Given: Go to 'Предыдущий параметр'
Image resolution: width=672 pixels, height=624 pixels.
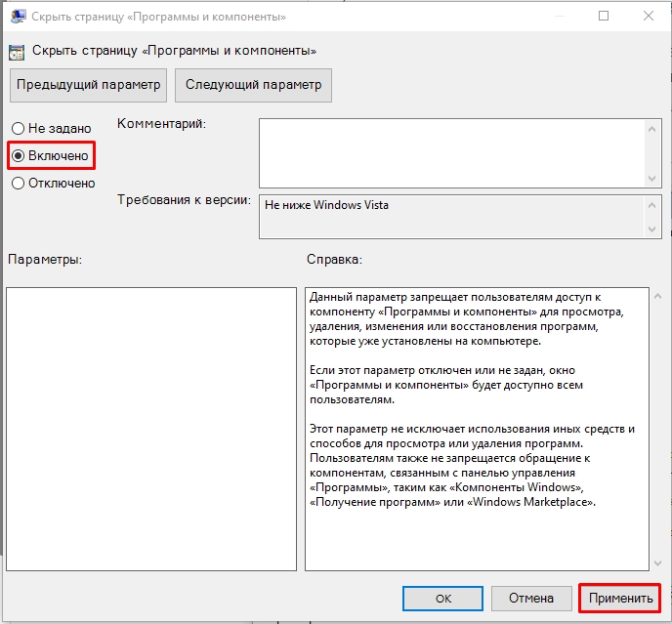Looking at the screenshot, I should tap(88, 85).
